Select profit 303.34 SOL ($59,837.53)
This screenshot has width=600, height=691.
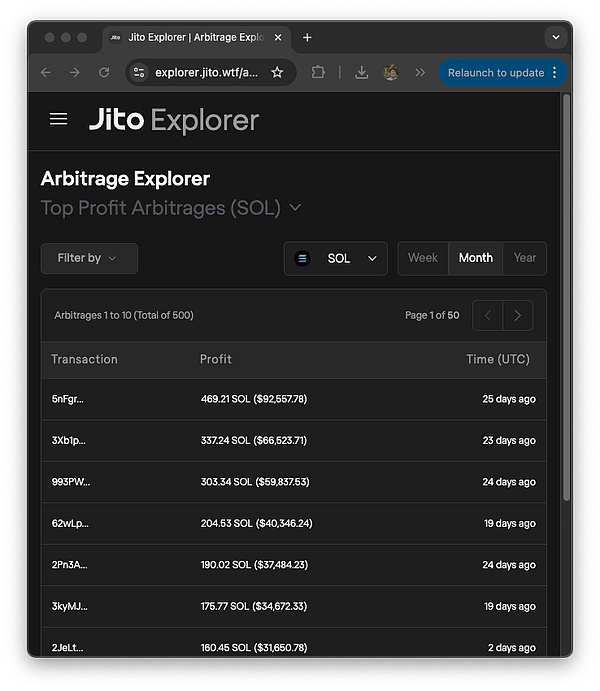255,482
